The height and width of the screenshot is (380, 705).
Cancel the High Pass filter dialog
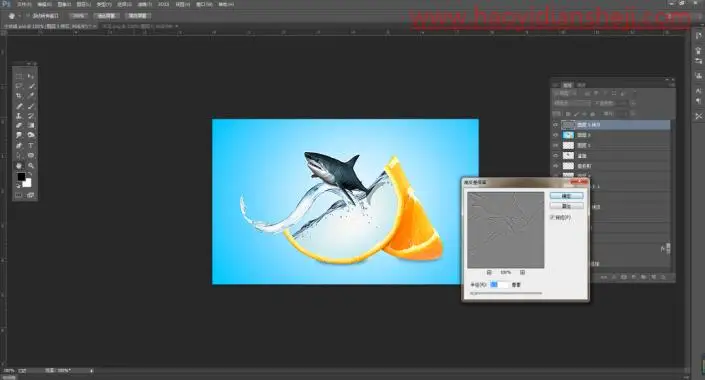567,206
